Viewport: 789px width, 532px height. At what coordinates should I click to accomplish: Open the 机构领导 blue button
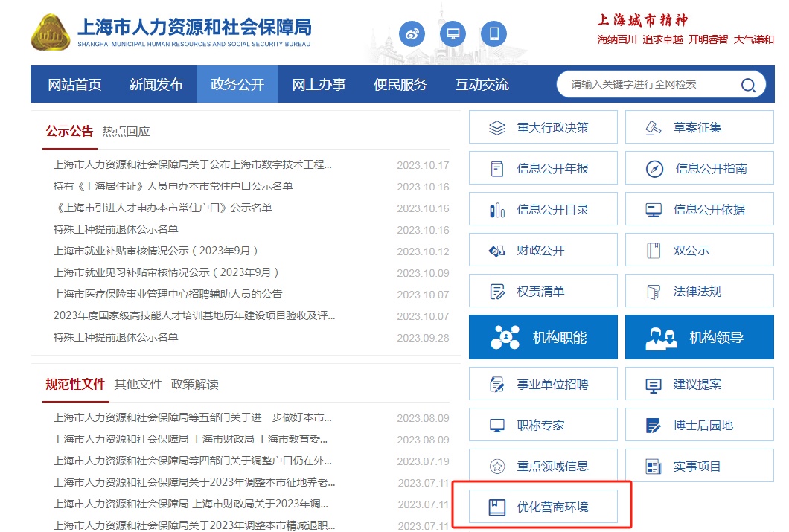[x=699, y=337]
